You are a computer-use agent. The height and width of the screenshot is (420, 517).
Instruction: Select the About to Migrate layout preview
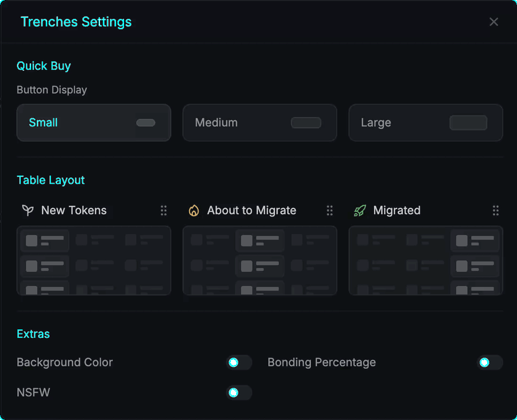[x=260, y=260]
